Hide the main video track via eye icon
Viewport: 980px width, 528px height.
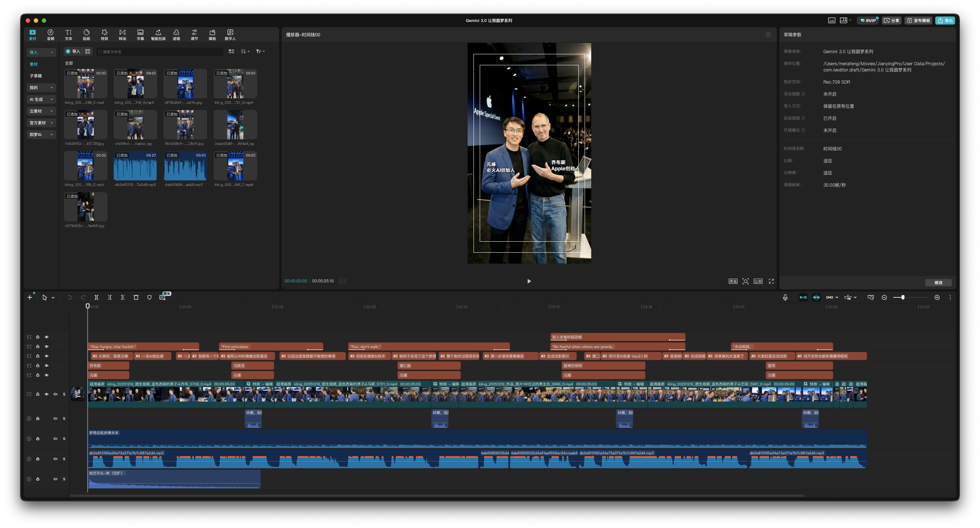click(47, 394)
